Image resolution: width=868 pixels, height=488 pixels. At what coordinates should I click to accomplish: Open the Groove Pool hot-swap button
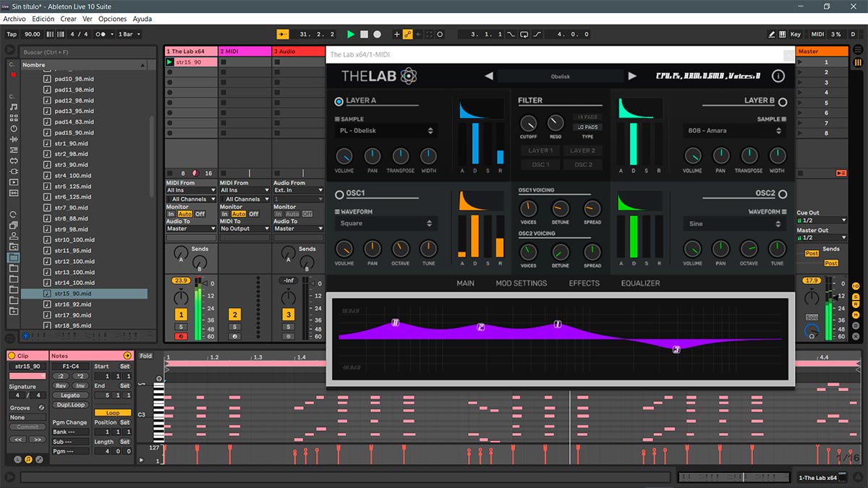(41, 408)
